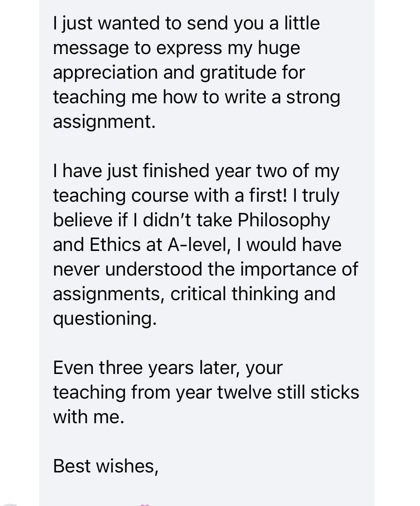Click the phrase "message to express my huge"
Image resolution: width=420 pixels, height=506 pixels.
click(176, 48)
